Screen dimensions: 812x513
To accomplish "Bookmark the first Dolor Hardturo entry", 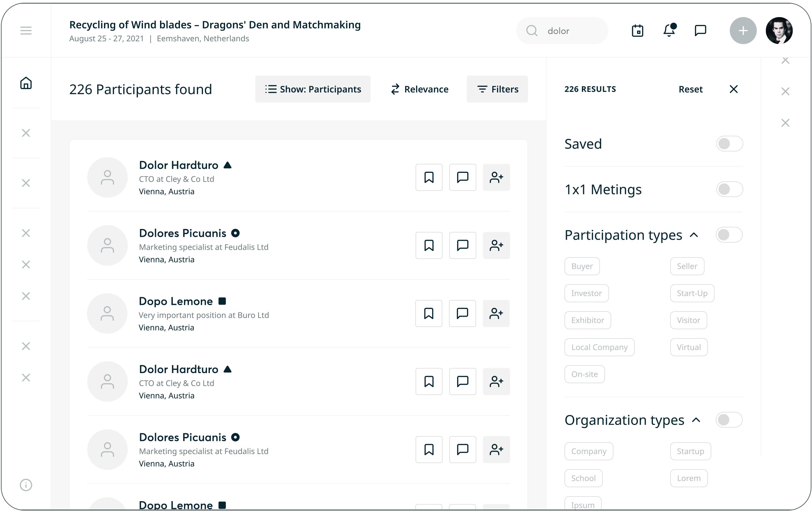I will tap(429, 178).
